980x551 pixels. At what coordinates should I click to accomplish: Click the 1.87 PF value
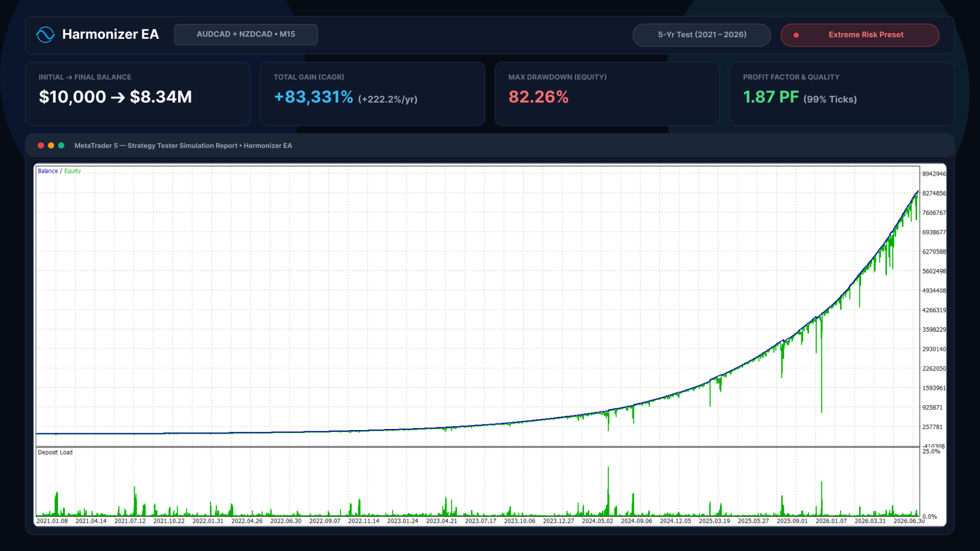point(771,97)
